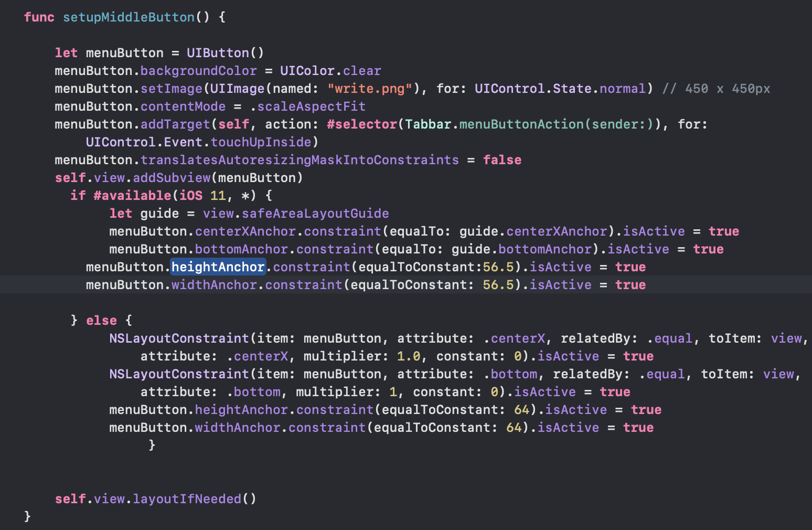
Task: Click 64 on the else-branch widthAnchor line
Action: 514,428
